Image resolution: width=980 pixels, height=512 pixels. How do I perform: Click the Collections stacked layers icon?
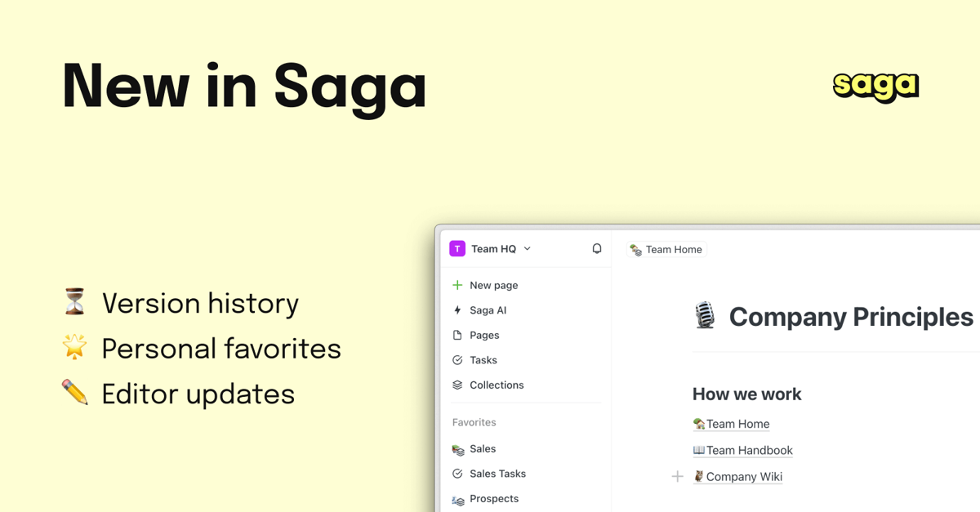point(457,385)
